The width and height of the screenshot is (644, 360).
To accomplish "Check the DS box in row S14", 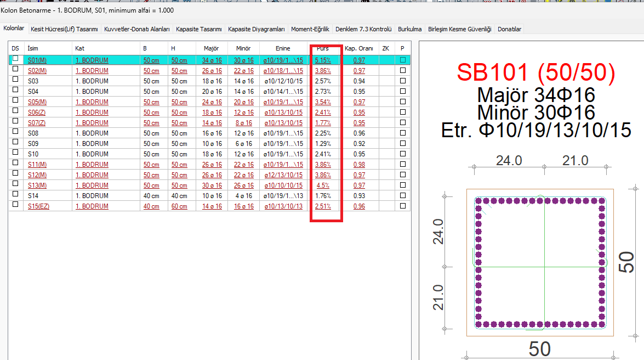I will tap(15, 194).
